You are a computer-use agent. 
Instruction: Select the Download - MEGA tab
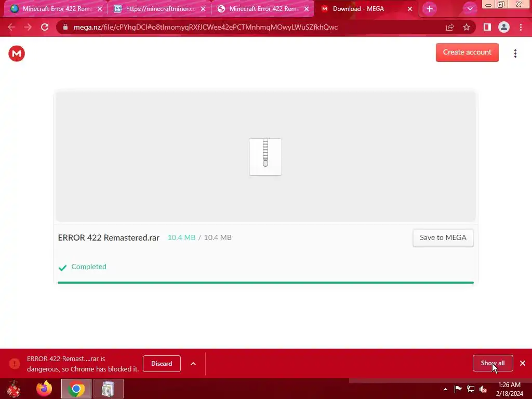[x=366, y=9]
